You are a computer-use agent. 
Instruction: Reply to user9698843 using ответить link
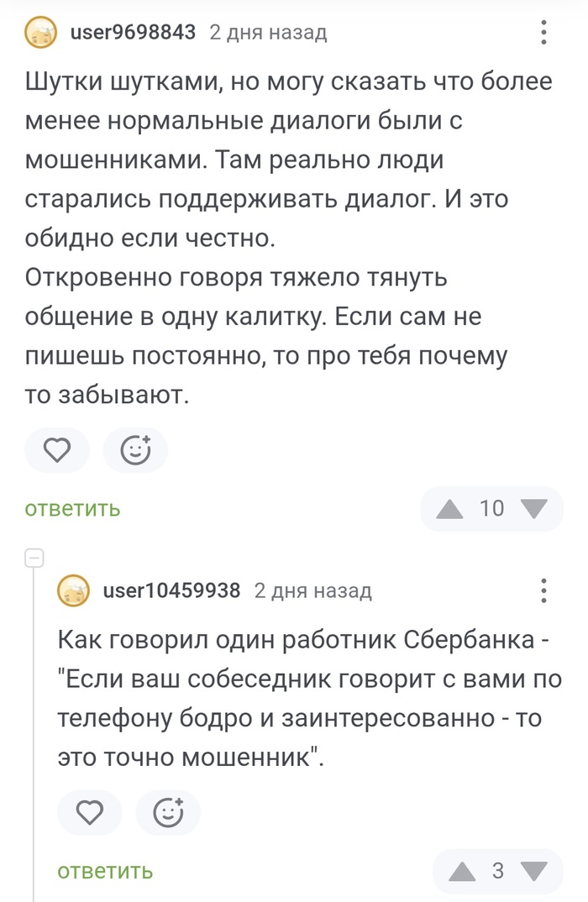(71, 509)
